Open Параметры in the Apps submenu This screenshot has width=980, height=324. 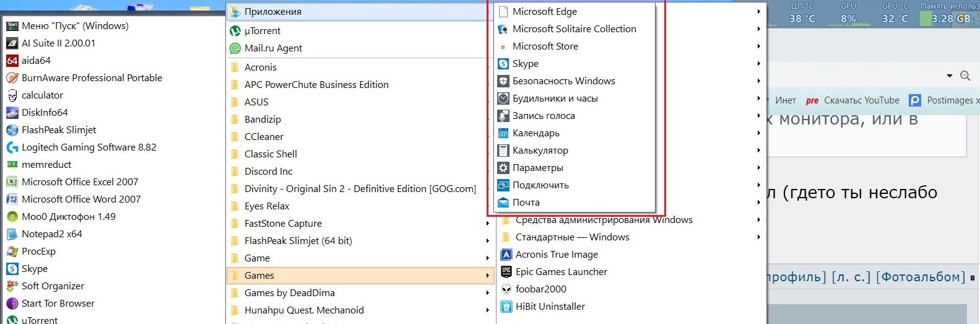click(x=537, y=168)
